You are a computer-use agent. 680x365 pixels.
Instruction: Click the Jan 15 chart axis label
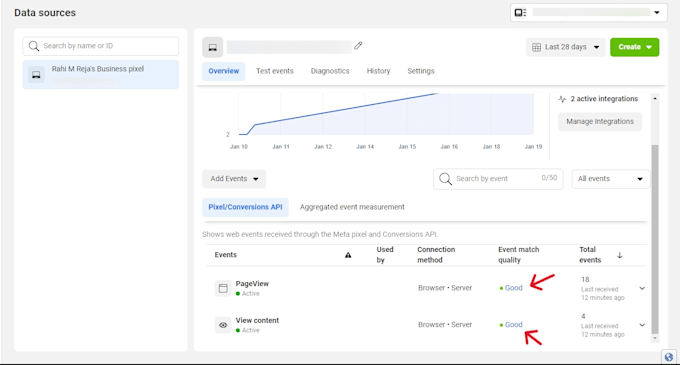[407, 147]
